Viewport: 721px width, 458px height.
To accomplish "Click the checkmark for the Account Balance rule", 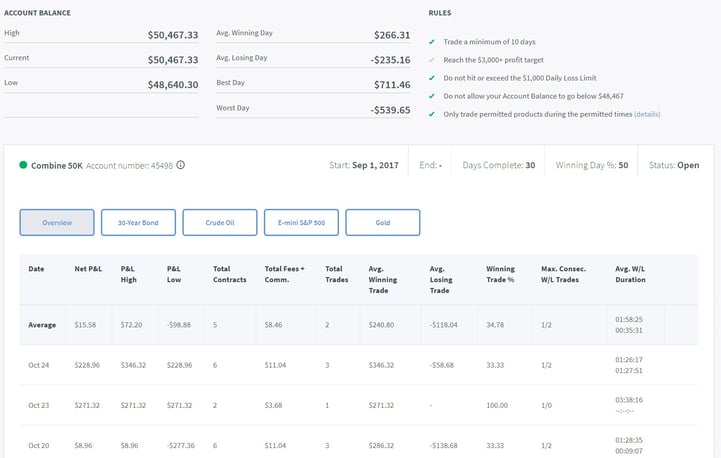I will pos(431,96).
